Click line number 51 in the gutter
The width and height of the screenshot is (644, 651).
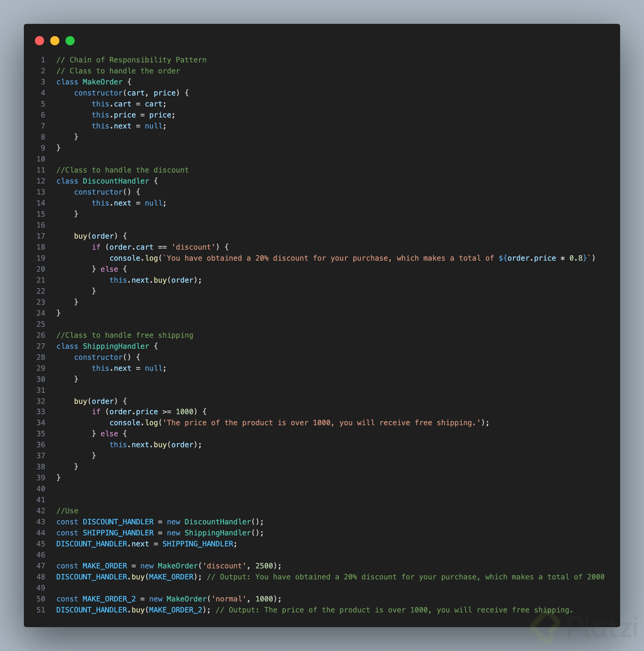click(x=41, y=610)
